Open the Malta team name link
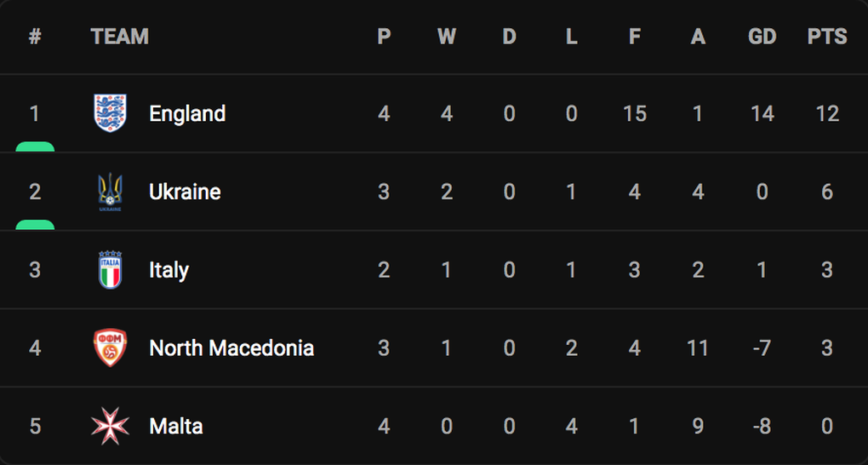 [x=176, y=426]
